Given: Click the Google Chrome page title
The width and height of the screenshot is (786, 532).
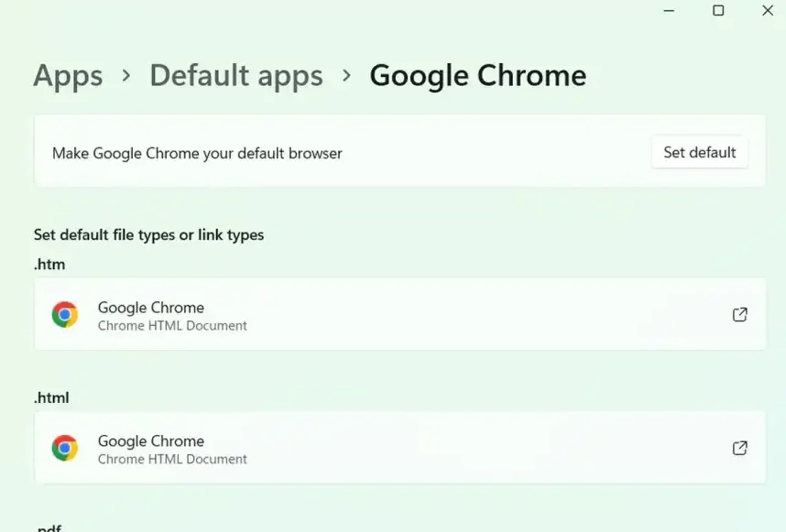Looking at the screenshot, I should tap(477, 76).
